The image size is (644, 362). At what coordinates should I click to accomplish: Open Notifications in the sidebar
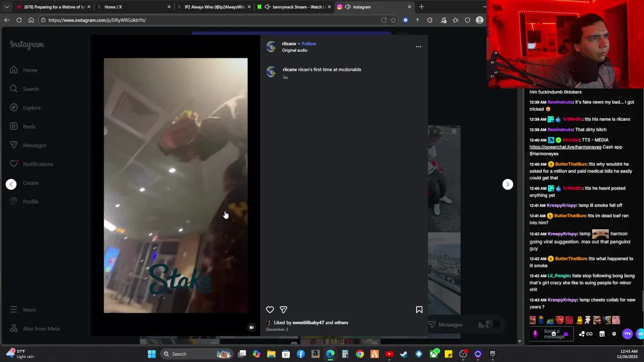tap(31, 164)
